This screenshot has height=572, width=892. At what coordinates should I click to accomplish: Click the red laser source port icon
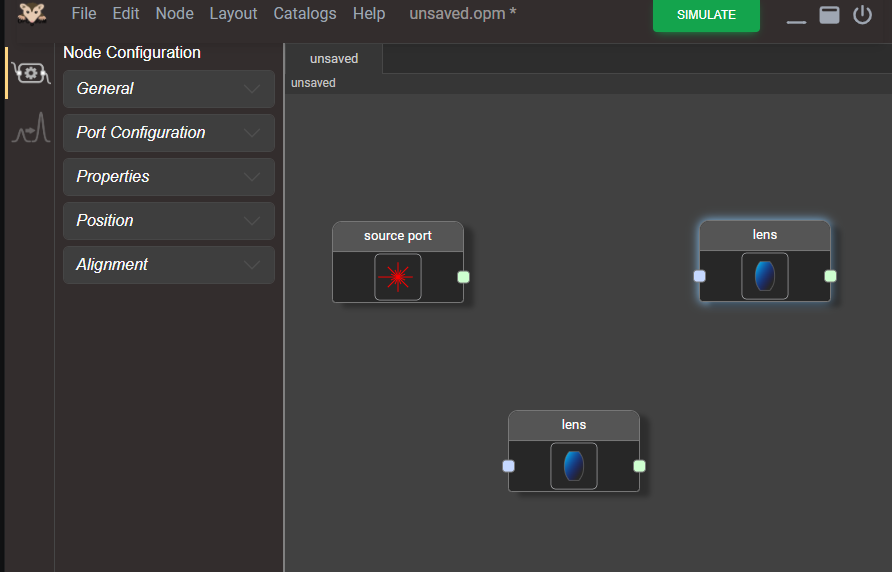(x=398, y=277)
